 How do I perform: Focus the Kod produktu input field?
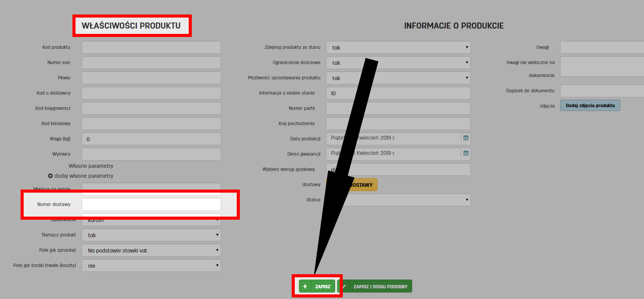tap(151, 47)
